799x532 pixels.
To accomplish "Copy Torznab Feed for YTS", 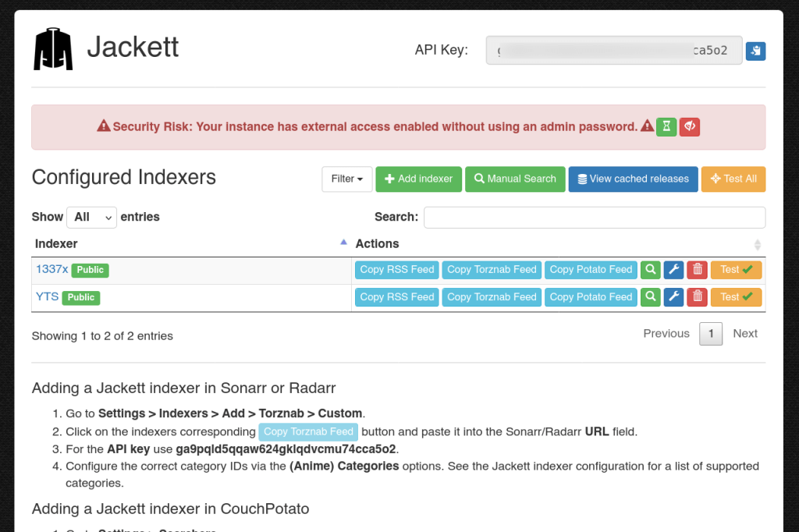I will coord(492,297).
